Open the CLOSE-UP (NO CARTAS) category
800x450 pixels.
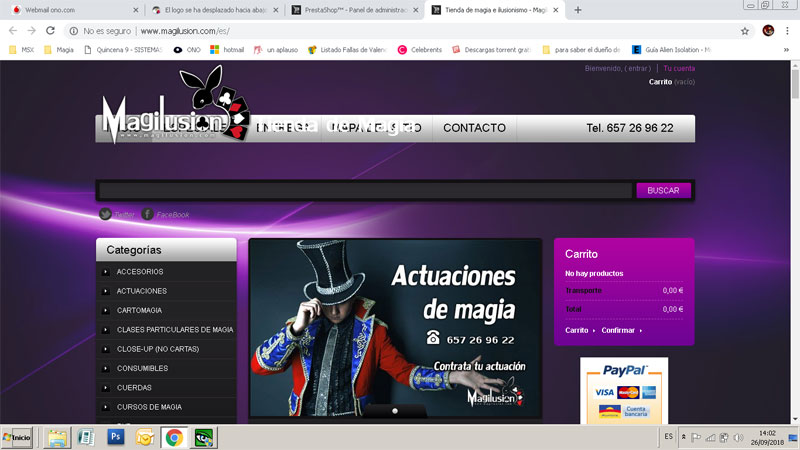[x=158, y=349]
